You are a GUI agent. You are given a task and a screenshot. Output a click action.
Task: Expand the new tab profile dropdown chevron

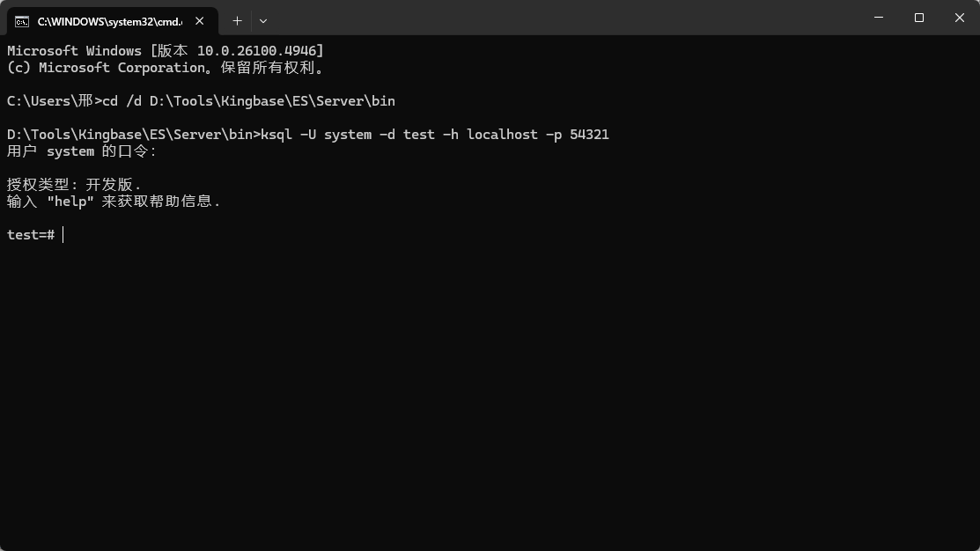tap(262, 20)
